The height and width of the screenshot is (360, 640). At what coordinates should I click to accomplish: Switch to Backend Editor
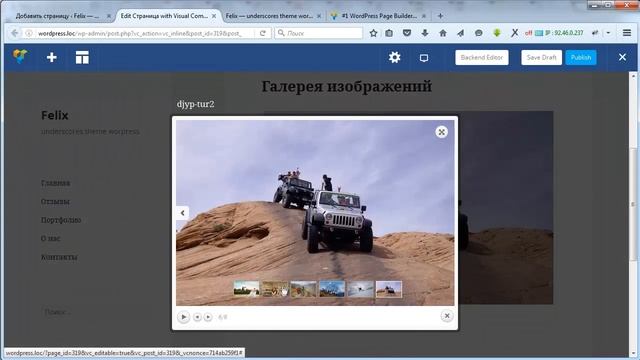482,58
